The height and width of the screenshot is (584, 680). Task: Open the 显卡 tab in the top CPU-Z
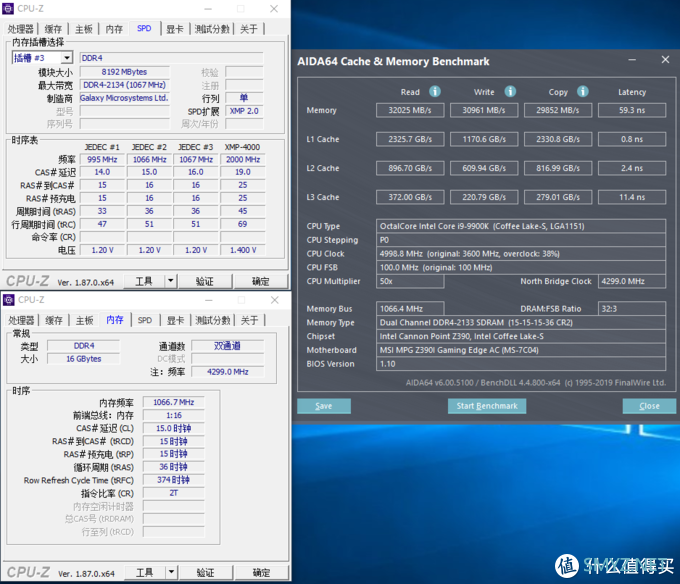pyautogui.click(x=175, y=29)
